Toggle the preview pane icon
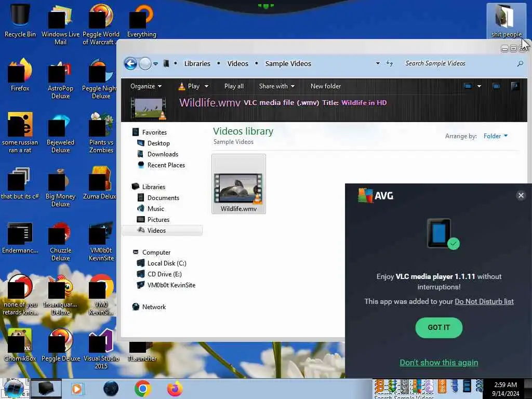 (496, 86)
